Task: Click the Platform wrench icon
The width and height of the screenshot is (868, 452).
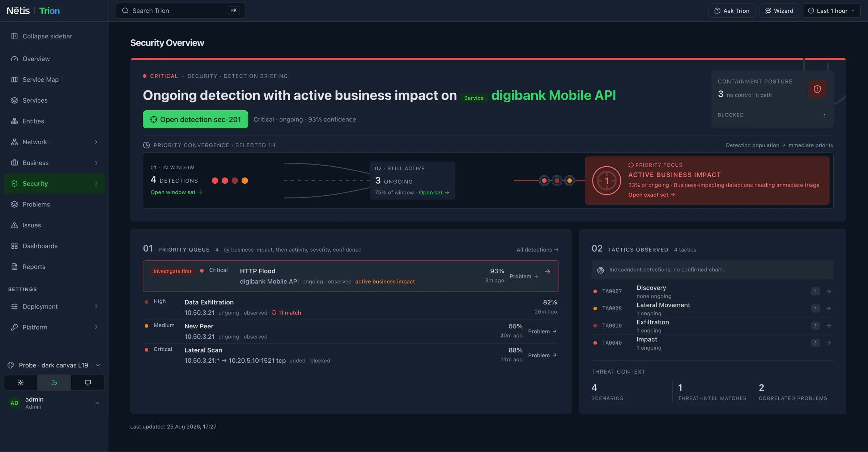Action: 14,327
